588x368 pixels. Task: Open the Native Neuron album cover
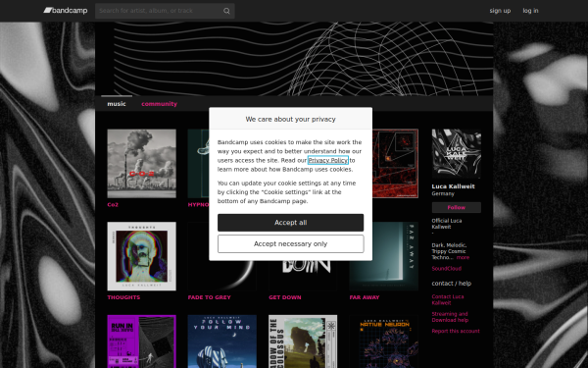(383, 342)
